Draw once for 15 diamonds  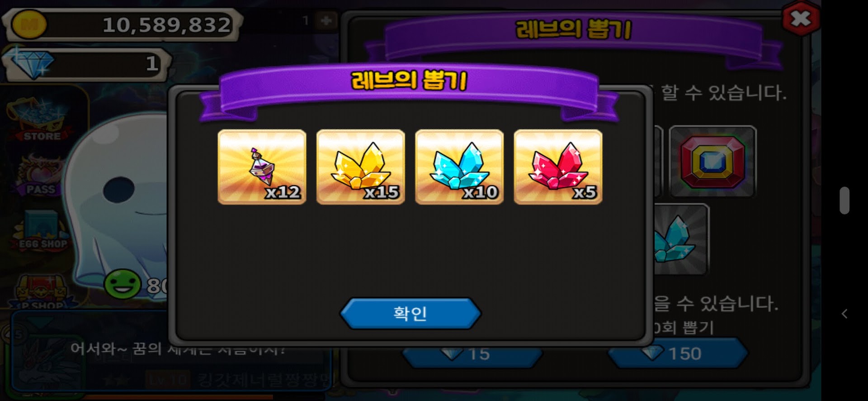tap(472, 354)
